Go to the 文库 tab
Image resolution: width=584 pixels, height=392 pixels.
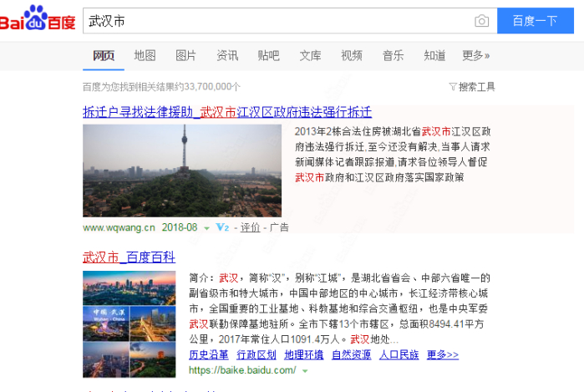(x=310, y=55)
